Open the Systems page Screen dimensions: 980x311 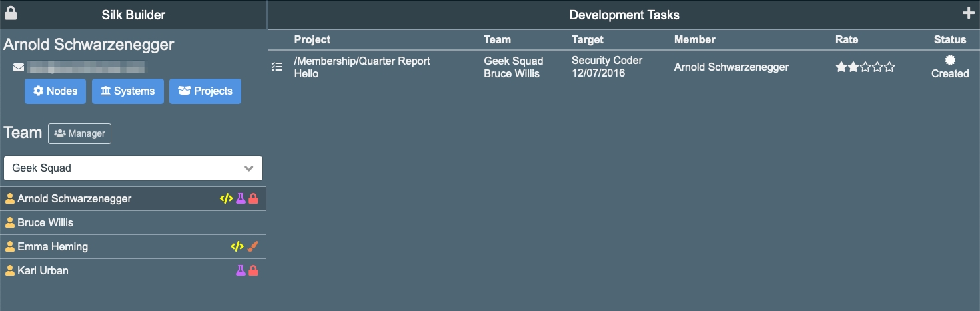pos(127,91)
